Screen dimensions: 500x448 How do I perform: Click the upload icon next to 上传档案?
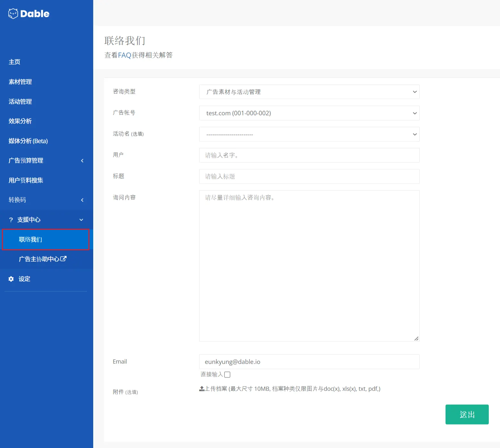202,389
